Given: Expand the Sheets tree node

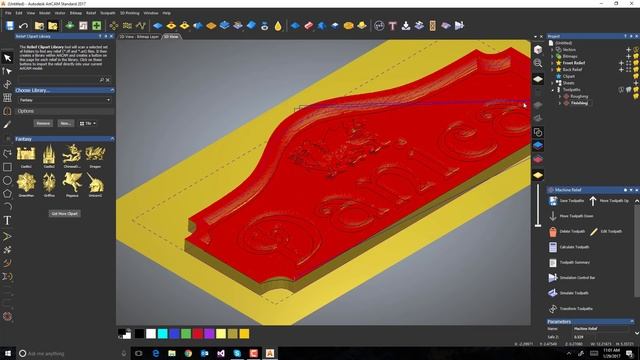Looking at the screenshot, I should coord(553,83).
